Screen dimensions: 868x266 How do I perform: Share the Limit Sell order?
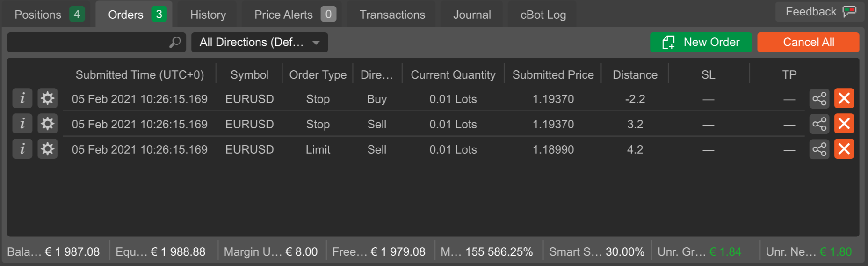(x=819, y=149)
